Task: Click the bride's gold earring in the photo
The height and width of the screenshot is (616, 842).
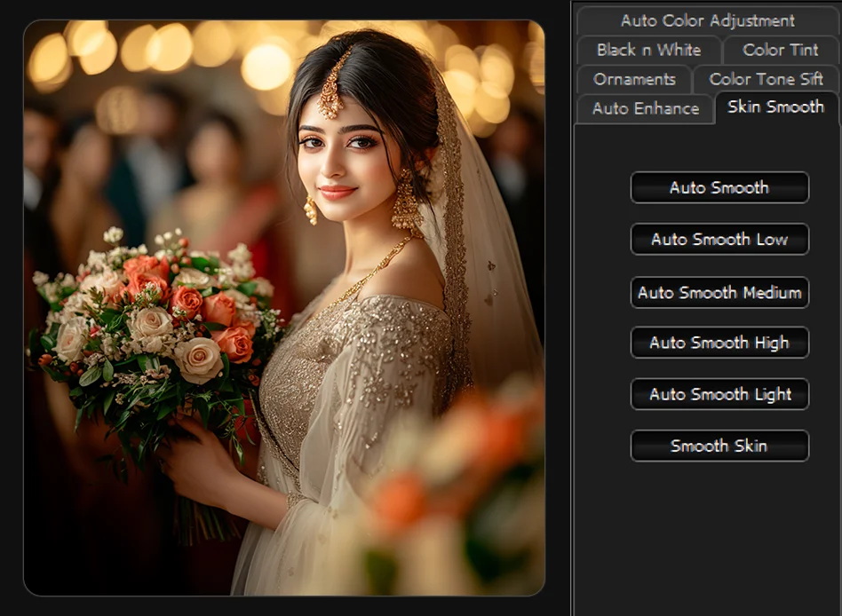Action: 405,202
